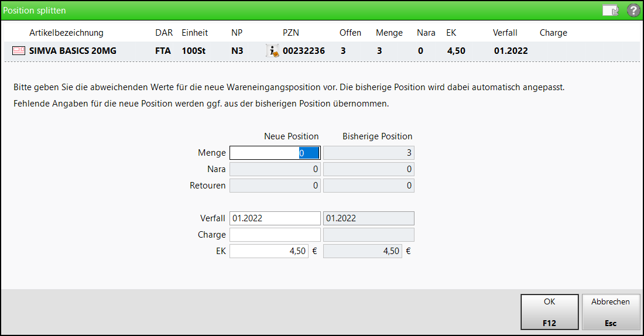Screen dimensions: 644x336
Task: Click the Retouren field under Neue Position
Action: pyautogui.click(x=275, y=186)
